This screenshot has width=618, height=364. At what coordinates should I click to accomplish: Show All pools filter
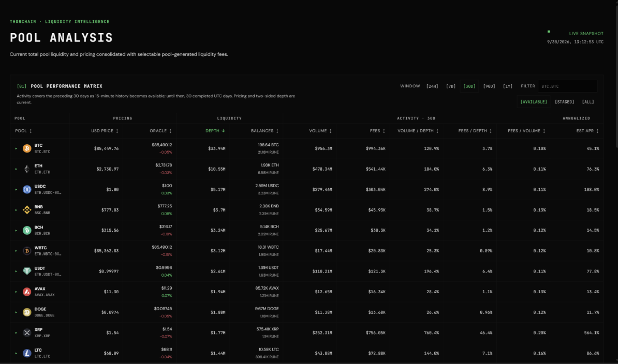(588, 102)
